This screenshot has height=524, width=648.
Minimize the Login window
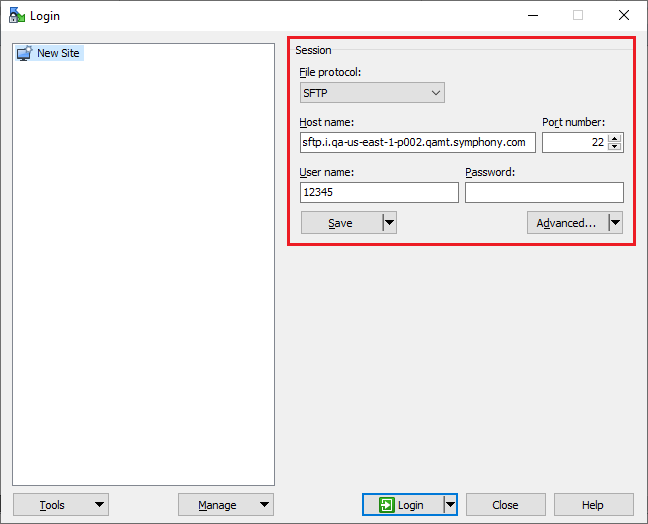pos(533,15)
